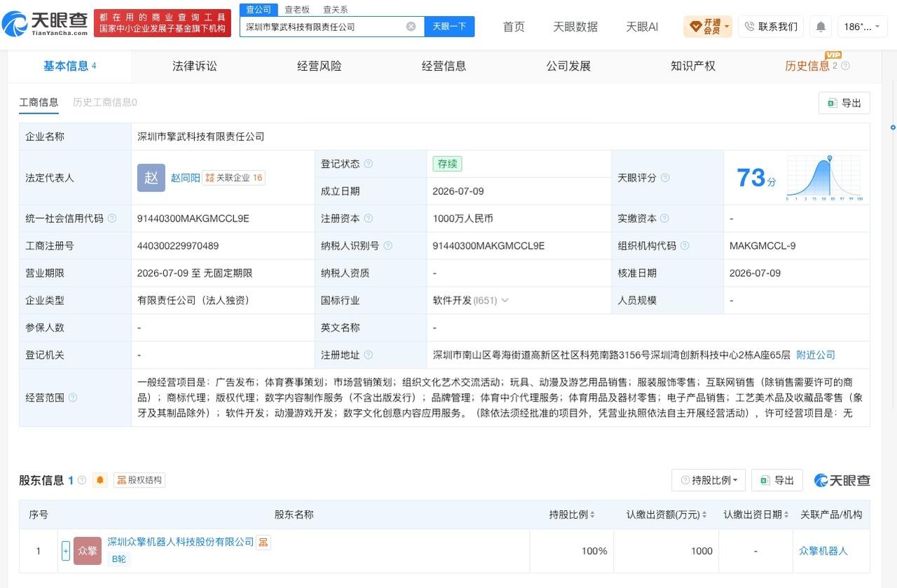Screen dimensions: 897x588
Task: Open the 开通会员 VIP dropdown
Action: coord(708,27)
